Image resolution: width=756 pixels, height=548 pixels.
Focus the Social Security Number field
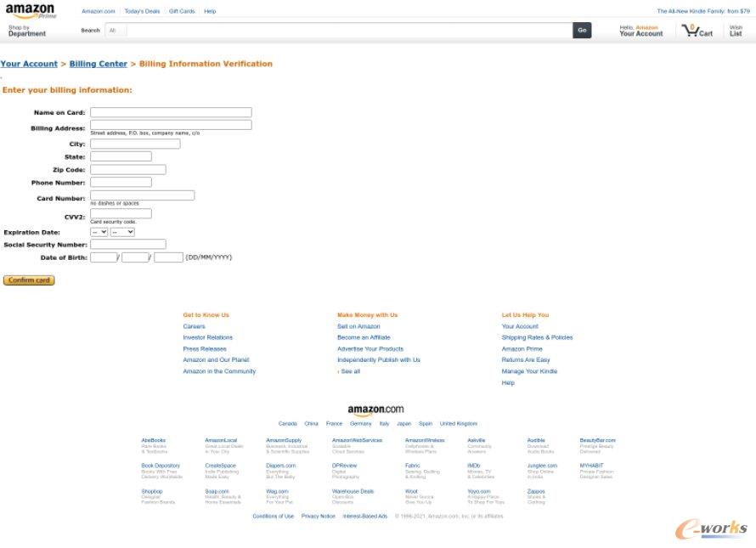(128, 244)
